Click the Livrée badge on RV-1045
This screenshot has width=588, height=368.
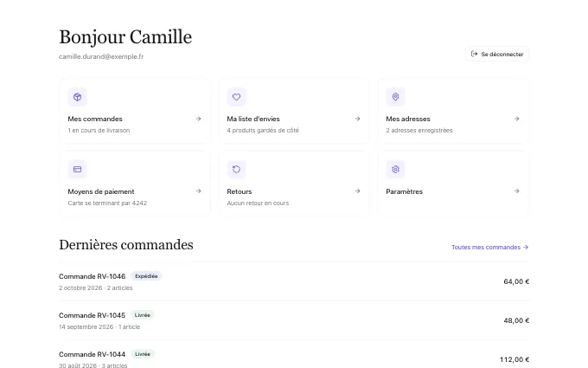tap(143, 315)
